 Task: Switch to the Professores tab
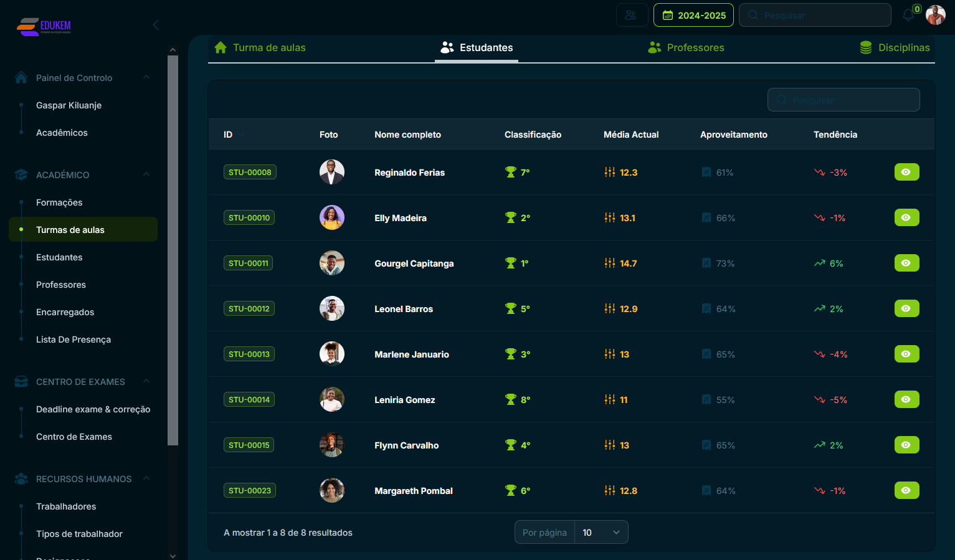[x=687, y=48]
